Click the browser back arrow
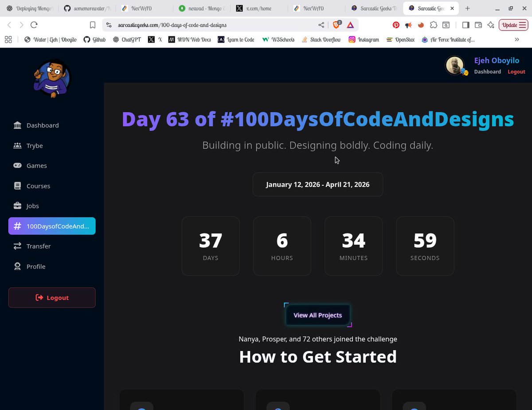Screen dimensions: 532x410 [9, 25]
